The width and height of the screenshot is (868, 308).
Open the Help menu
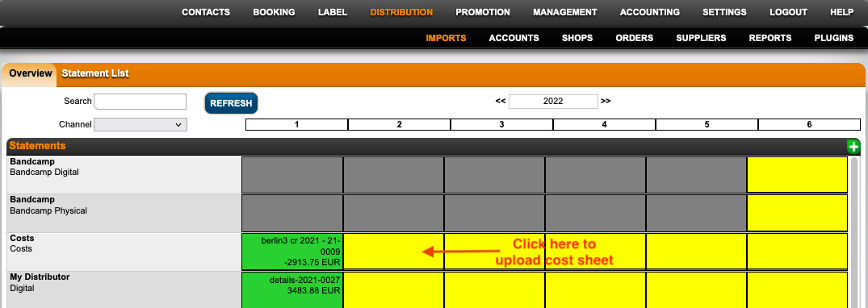[842, 12]
